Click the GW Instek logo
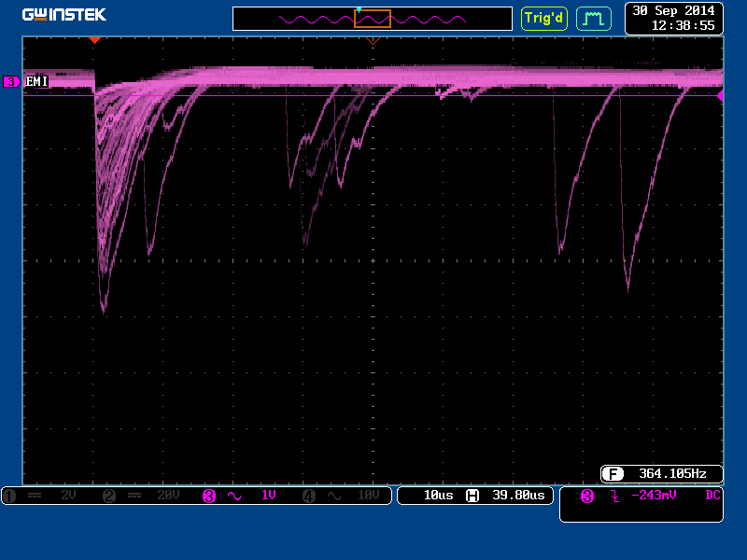Screen dimensions: 747x560 (64, 15)
